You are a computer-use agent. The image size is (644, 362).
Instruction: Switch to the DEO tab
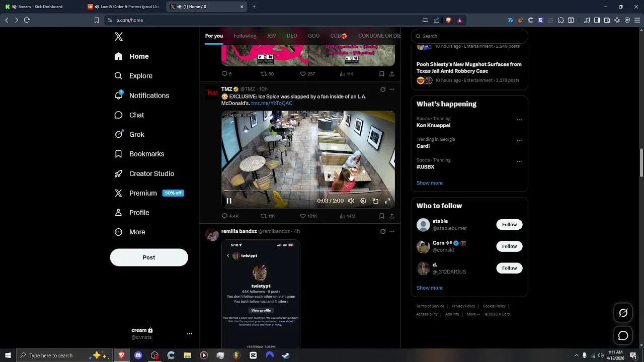tap(292, 36)
